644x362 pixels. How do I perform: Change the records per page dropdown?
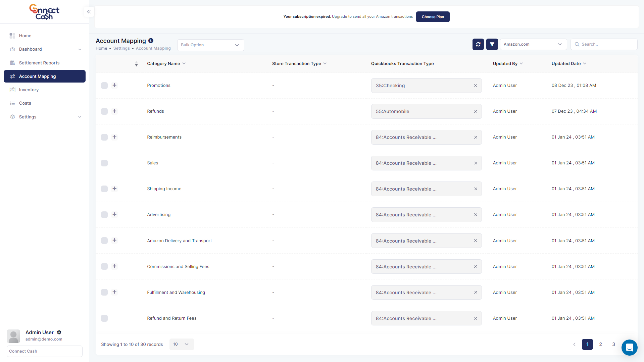(181, 344)
